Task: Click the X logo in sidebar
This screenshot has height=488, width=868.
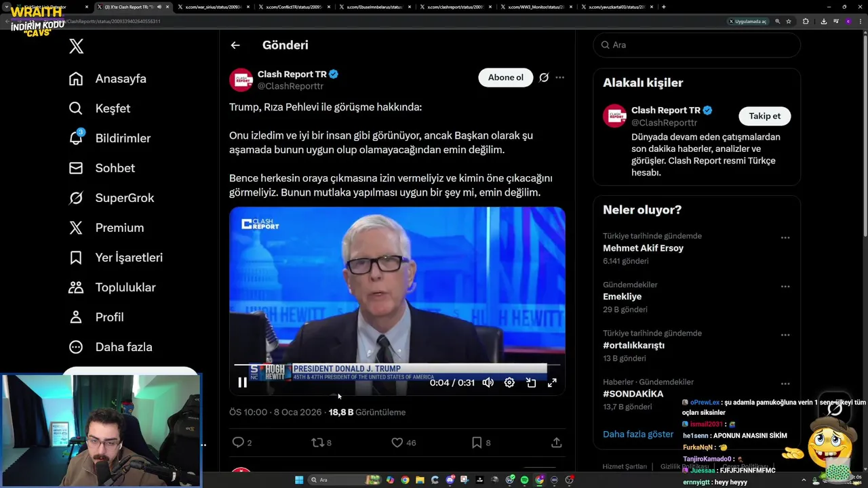Action: pyautogui.click(x=76, y=46)
